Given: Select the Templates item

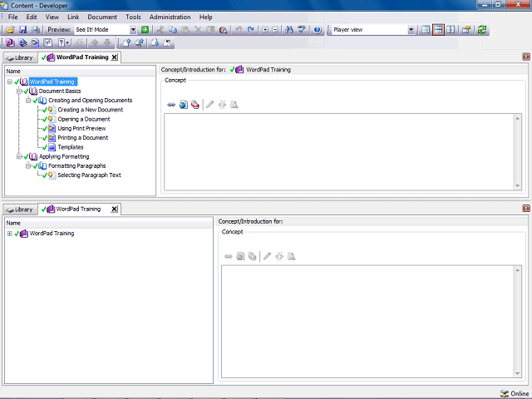Looking at the screenshot, I should click(71, 147).
